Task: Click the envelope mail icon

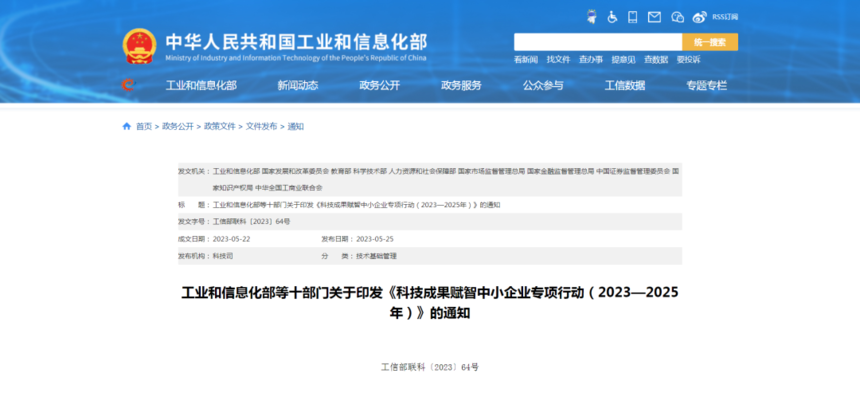Action: click(x=654, y=17)
